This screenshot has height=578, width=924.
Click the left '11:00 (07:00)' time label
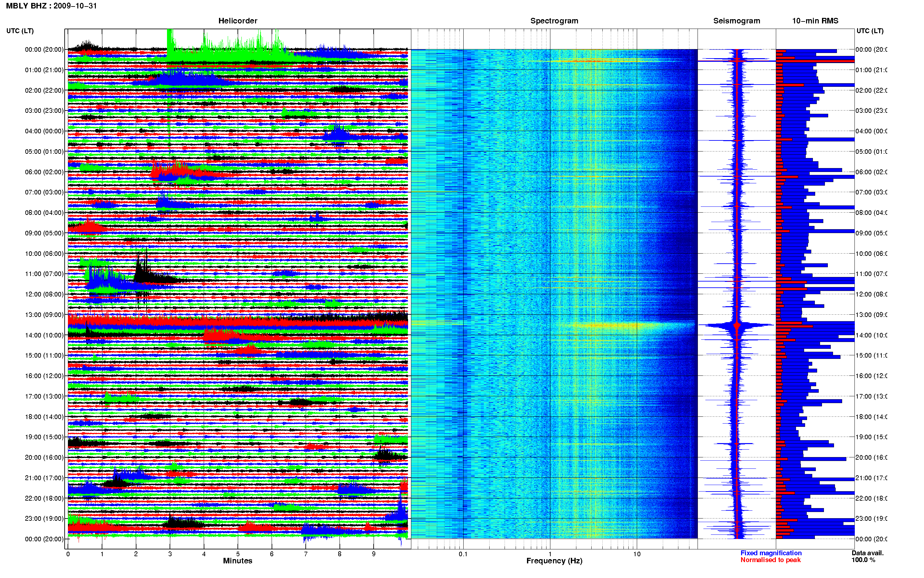click(x=44, y=274)
